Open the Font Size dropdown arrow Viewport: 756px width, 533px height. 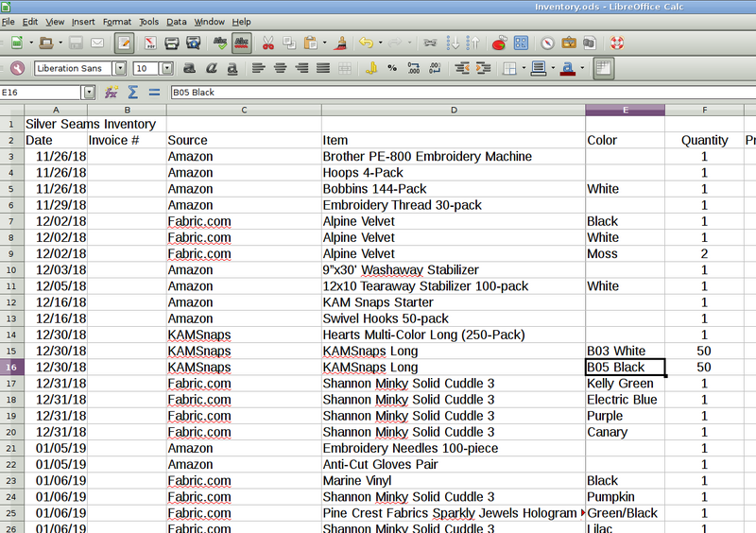click(167, 68)
